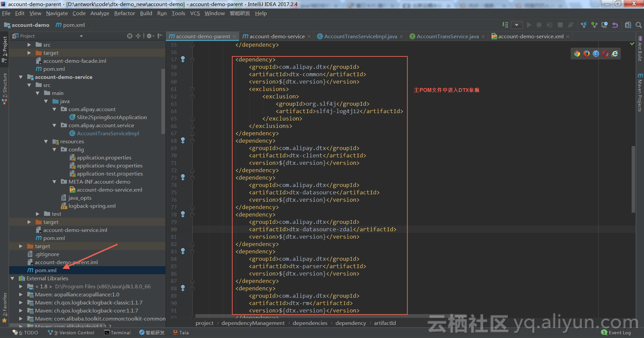The width and height of the screenshot is (644, 338).
Task: Click dependencyManagement in the breadcrumb
Action: click(253, 323)
